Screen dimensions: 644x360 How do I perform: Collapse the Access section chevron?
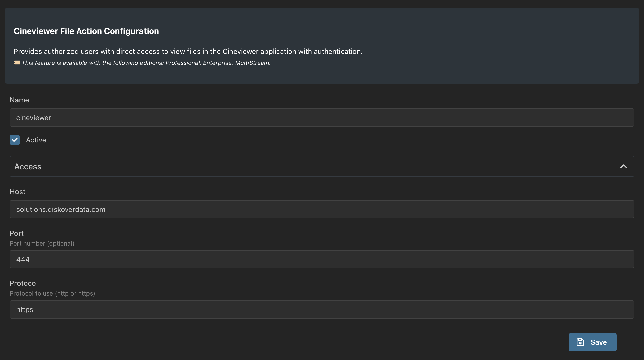(623, 166)
